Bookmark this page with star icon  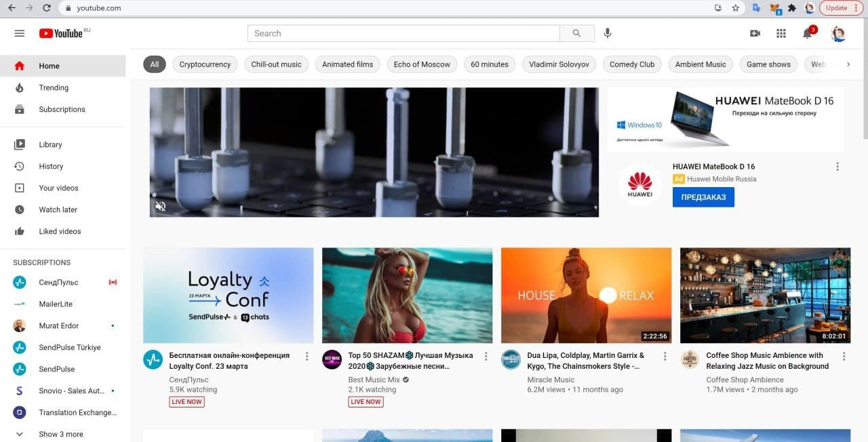click(736, 8)
